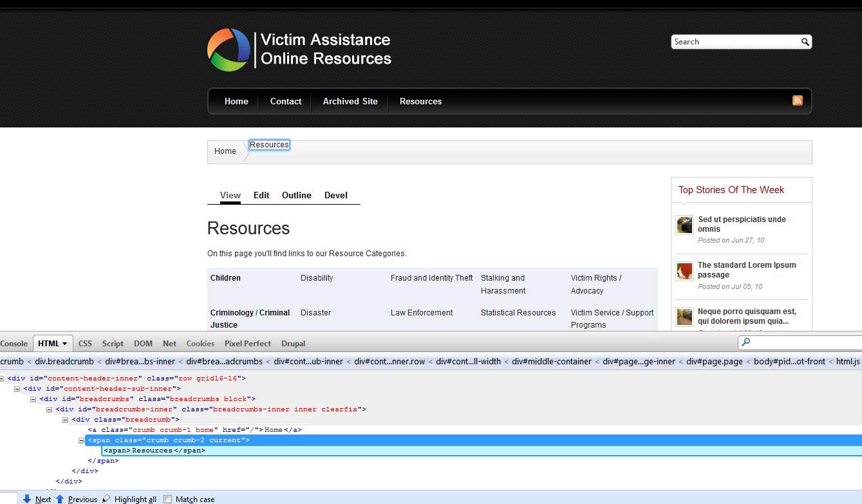Click the Firebug search box magnifier icon
The height and width of the screenshot is (504, 862).
pos(746,342)
